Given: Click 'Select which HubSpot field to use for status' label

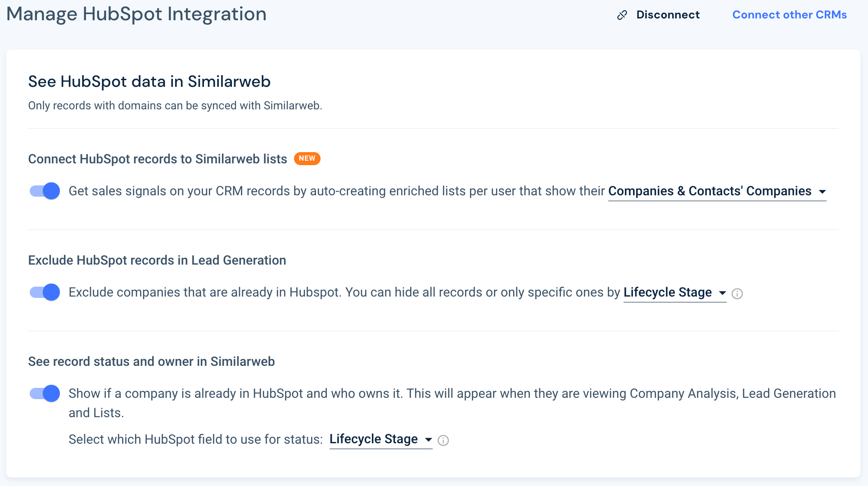Looking at the screenshot, I should pyautogui.click(x=195, y=439).
